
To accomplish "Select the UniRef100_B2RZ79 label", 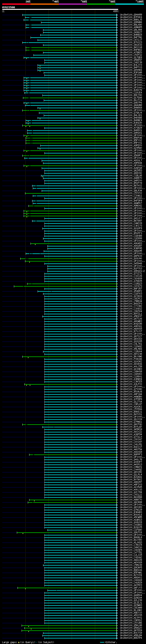I will (131, 90).
